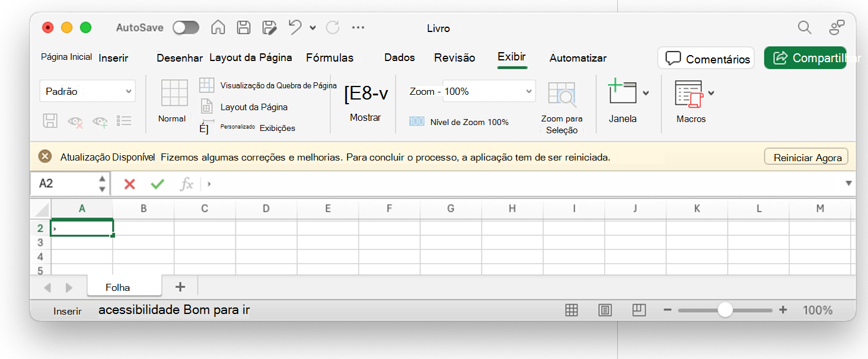Open Personalizado Exibições custom views

click(248, 127)
